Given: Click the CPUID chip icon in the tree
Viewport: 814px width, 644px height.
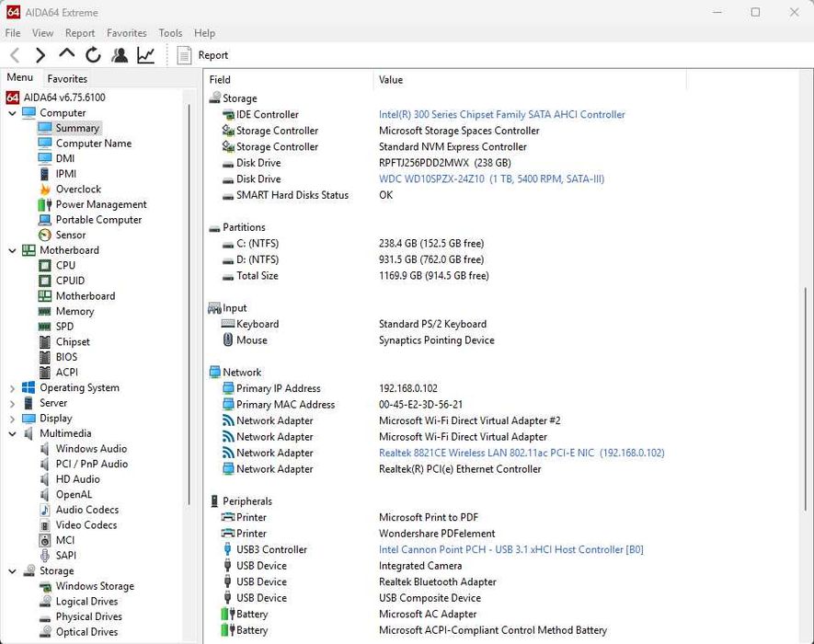Looking at the screenshot, I should point(45,281).
